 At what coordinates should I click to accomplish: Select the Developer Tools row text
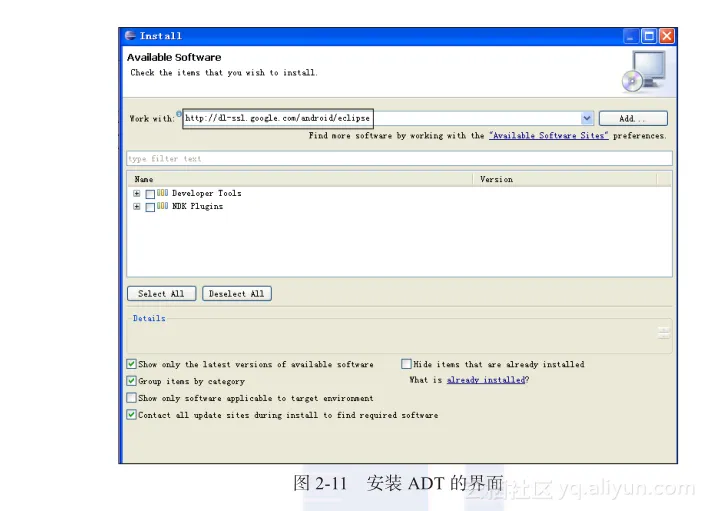tap(207, 193)
